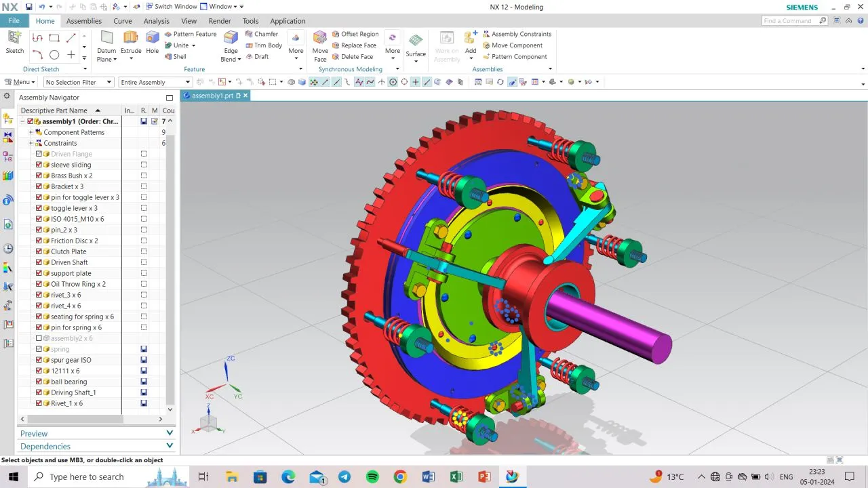The height and width of the screenshot is (488, 868).
Task: Select the sketch point tool
Action: coord(71,55)
